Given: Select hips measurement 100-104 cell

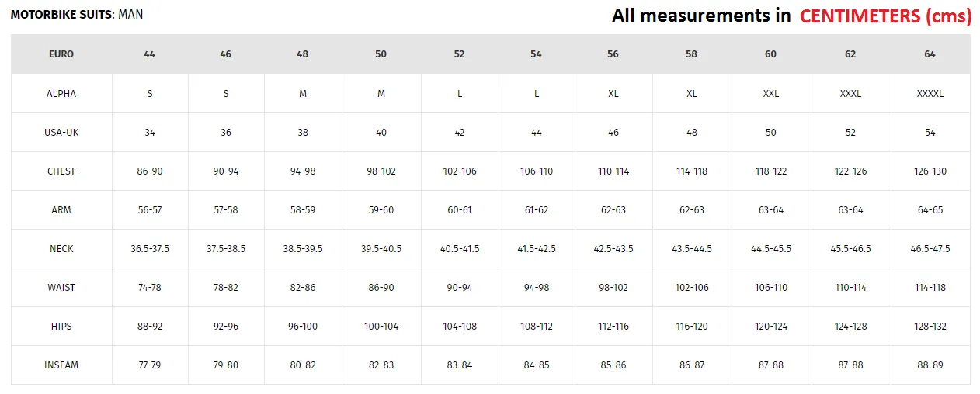Looking at the screenshot, I should 381,326.
